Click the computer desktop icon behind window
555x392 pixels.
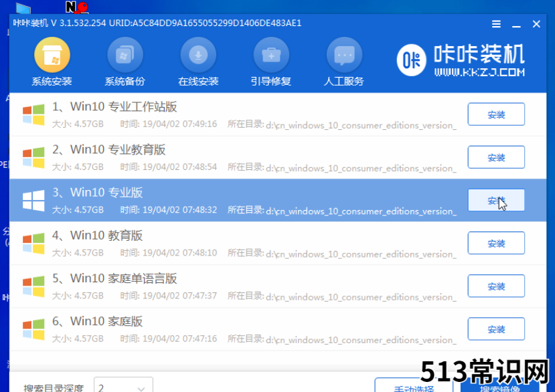(23, 9)
